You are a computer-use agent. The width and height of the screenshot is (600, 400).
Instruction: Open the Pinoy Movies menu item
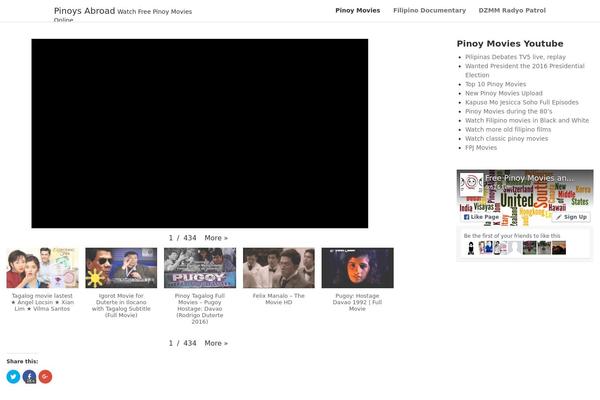click(358, 11)
